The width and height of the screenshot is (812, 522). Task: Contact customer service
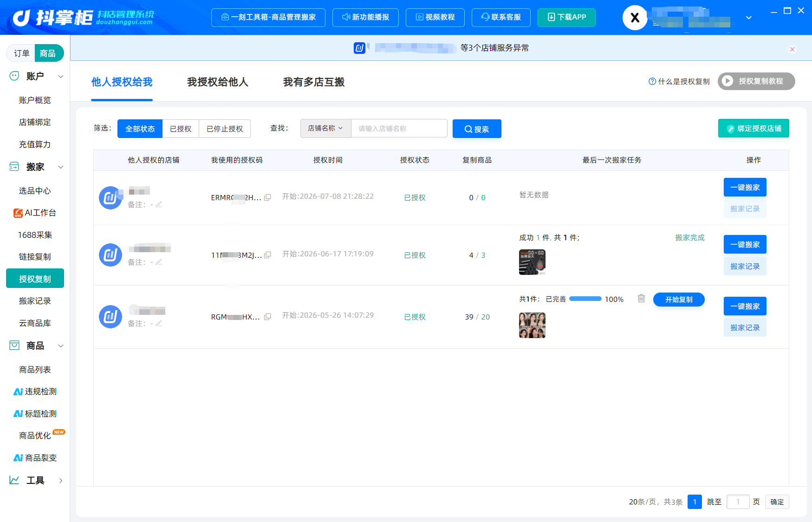click(x=501, y=17)
